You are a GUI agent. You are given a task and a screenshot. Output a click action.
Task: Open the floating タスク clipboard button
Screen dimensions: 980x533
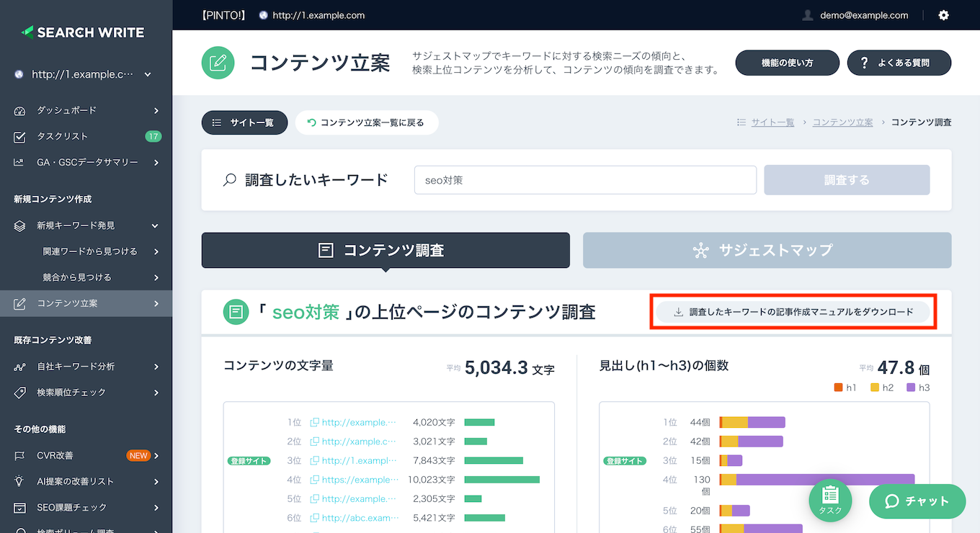830,499
